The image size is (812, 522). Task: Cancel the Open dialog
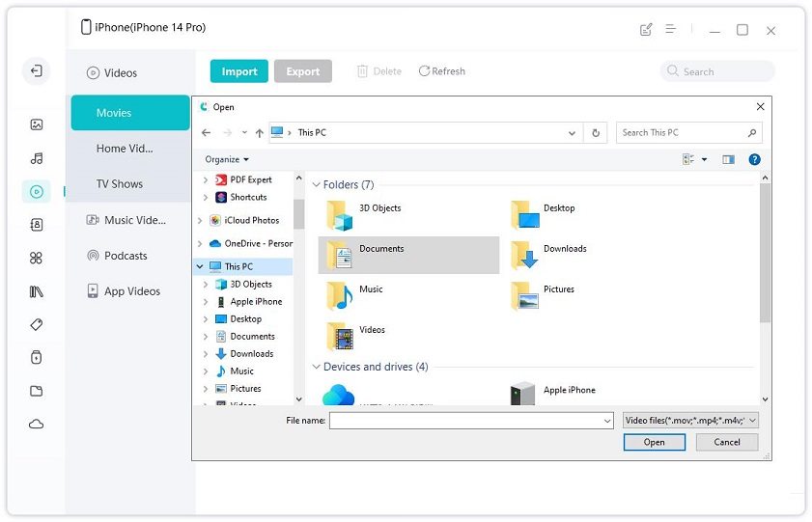pyautogui.click(x=727, y=442)
